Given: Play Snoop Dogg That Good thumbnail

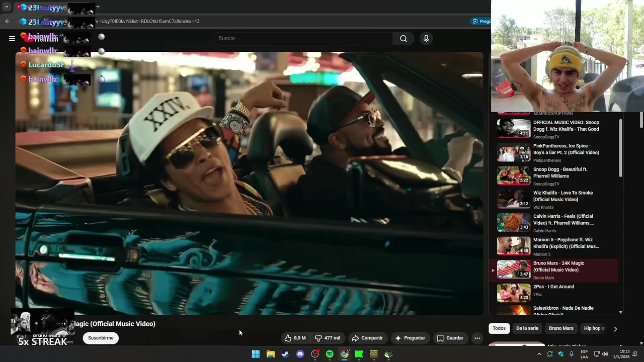Looking at the screenshot, I should [514, 128].
